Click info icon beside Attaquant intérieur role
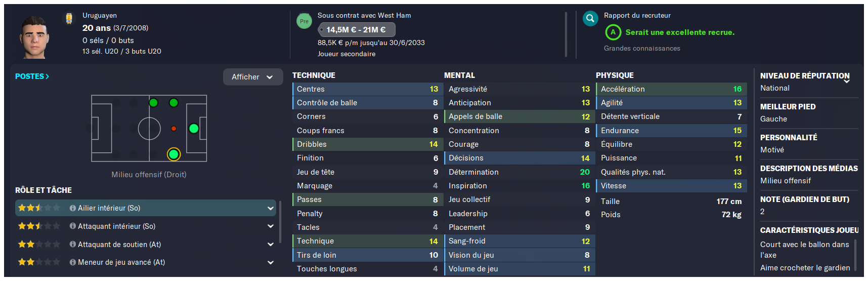Image resolution: width=868 pixels, height=281 pixels. (x=73, y=226)
